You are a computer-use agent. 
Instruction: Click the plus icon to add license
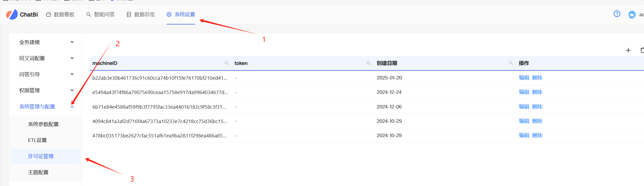[628, 50]
